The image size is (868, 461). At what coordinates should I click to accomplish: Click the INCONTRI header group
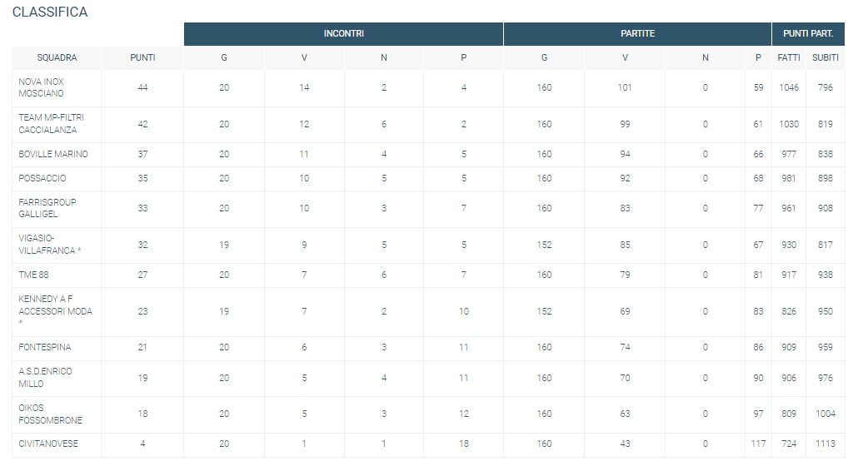pos(343,34)
